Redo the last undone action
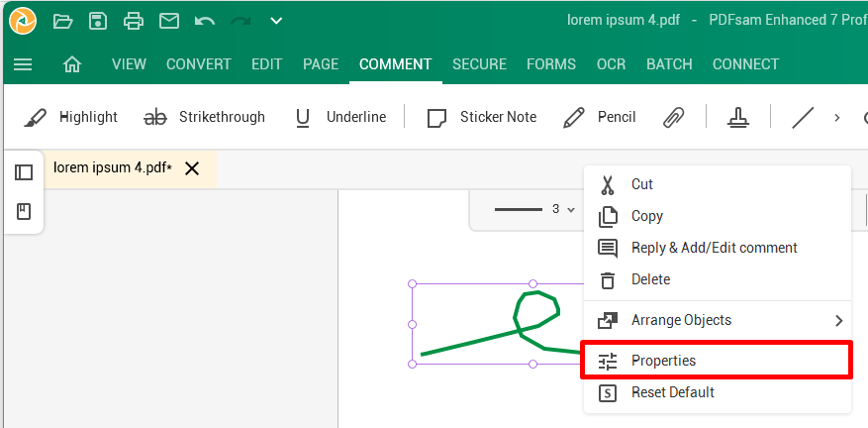Viewport: 868px width, 428px height. click(x=241, y=22)
